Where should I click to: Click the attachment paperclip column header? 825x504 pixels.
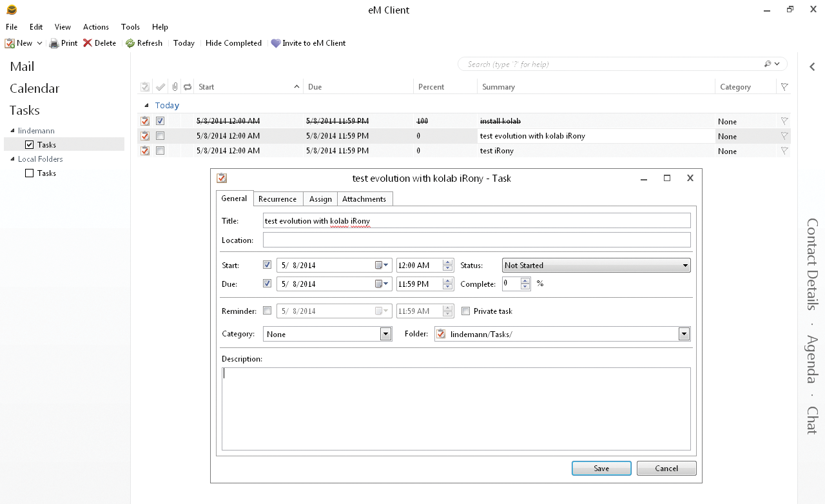[x=175, y=86]
